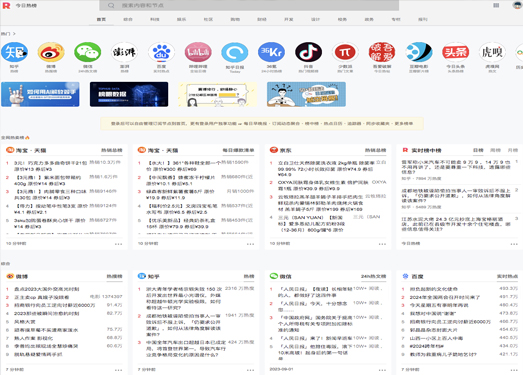This screenshot has width=523, height=375.
Task: Open the three-dot menu on 京东 card
Action: click(x=382, y=244)
